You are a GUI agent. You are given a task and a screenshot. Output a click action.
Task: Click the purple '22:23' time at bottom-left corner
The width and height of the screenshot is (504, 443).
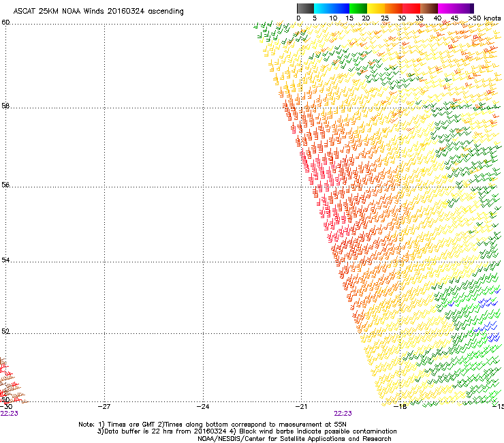[x=9, y=414]
